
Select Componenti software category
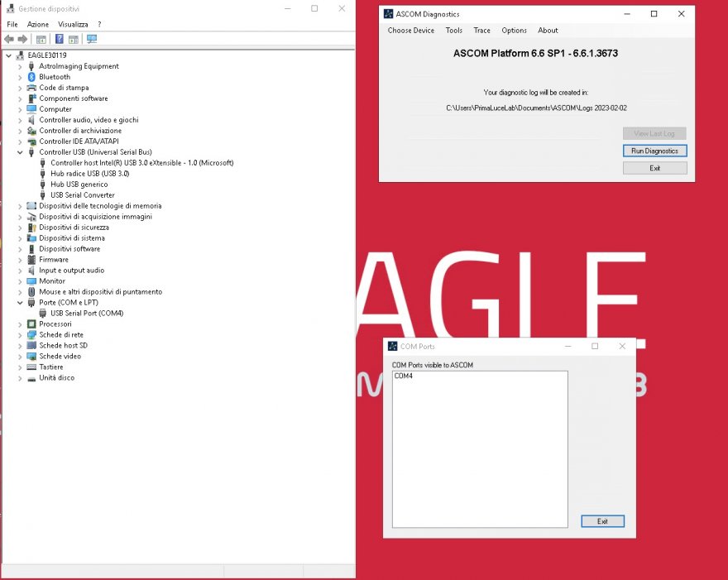tap(74, 98)
